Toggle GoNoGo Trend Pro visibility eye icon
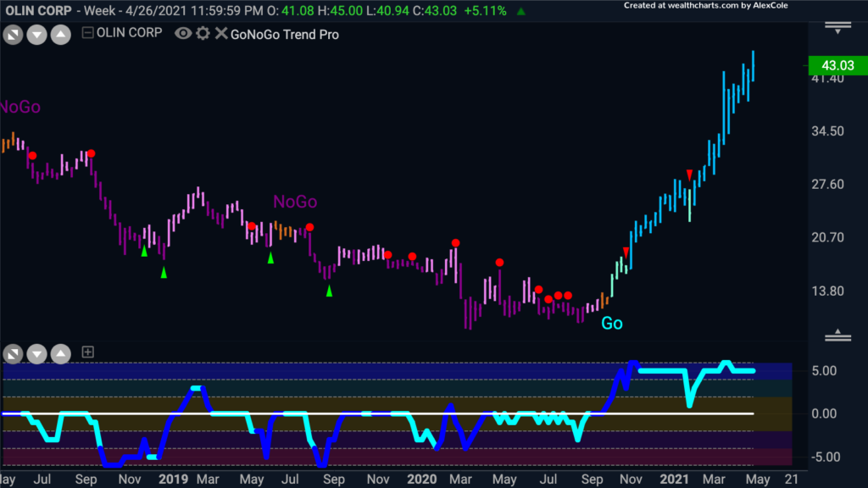Viewport: 868px width, 488px height. point(183,34)
